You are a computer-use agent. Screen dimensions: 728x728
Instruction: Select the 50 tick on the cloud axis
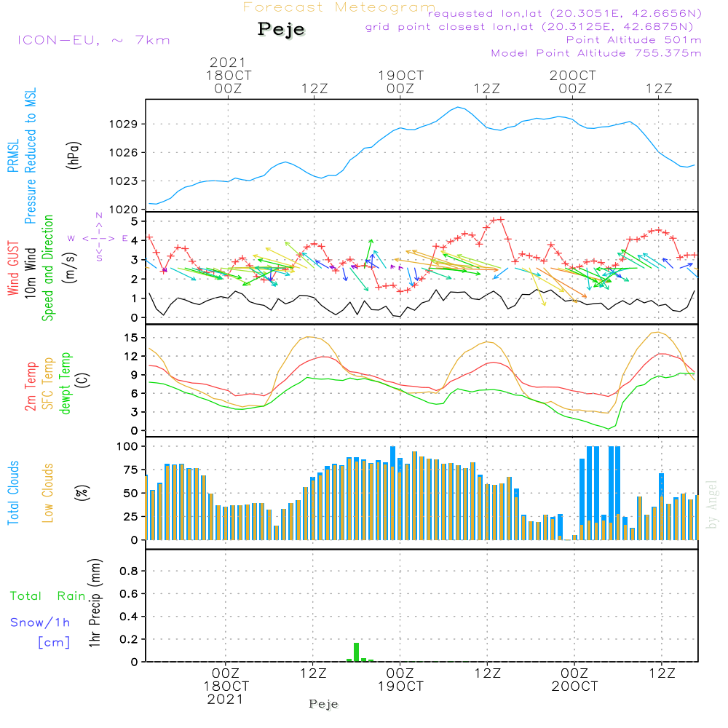tap(131, 493)
